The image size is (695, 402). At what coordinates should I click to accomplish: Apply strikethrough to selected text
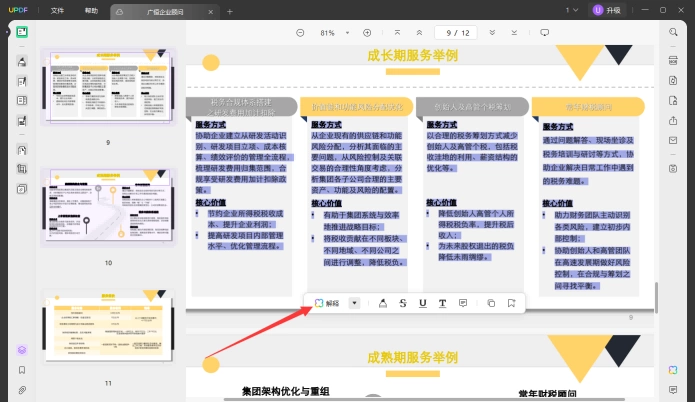(x=403, y=303)
